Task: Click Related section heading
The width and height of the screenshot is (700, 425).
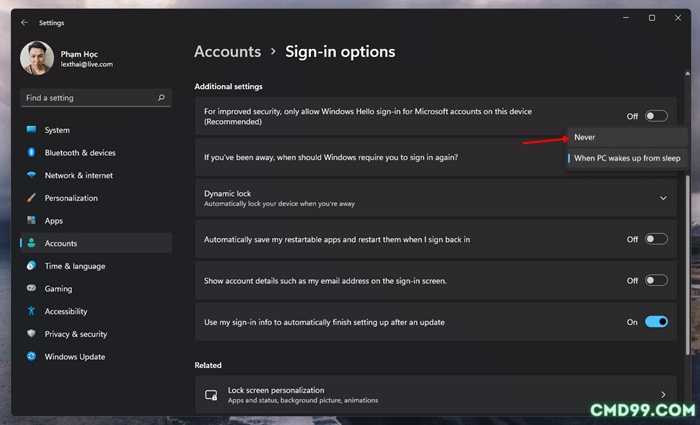Action: (x=208, y=365)
